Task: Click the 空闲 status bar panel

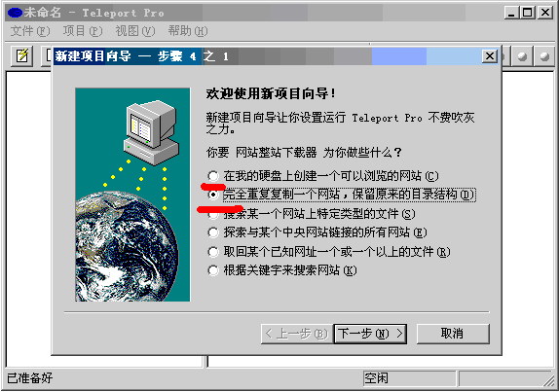Action: [x=409, y=378]
